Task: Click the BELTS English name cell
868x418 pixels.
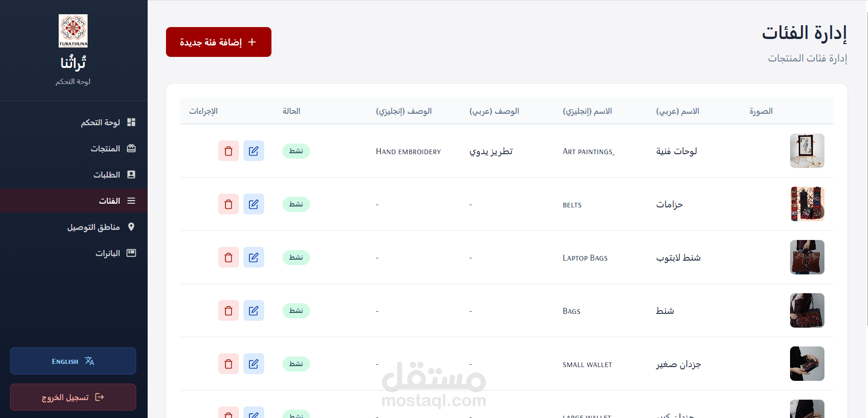Action: pos(572,205)
